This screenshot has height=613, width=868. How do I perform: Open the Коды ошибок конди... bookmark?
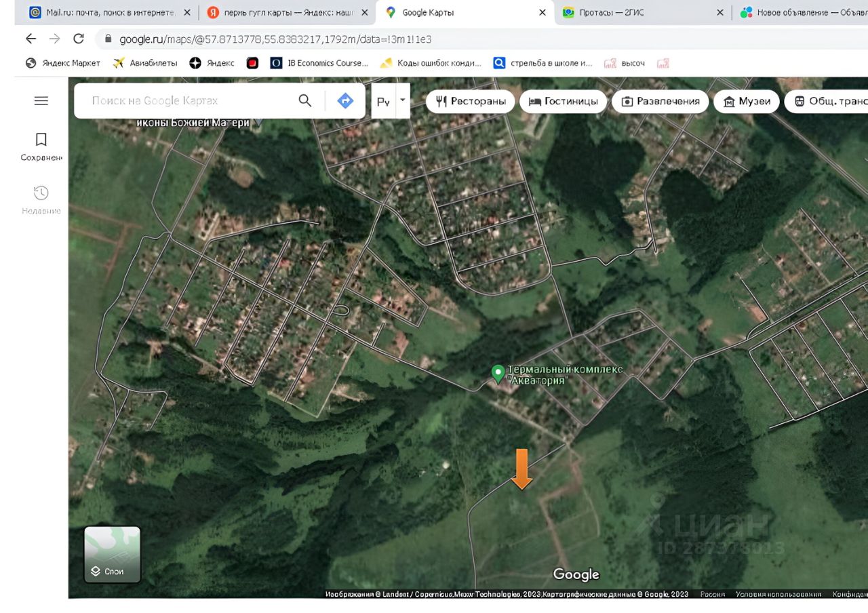tap(431, 63)
